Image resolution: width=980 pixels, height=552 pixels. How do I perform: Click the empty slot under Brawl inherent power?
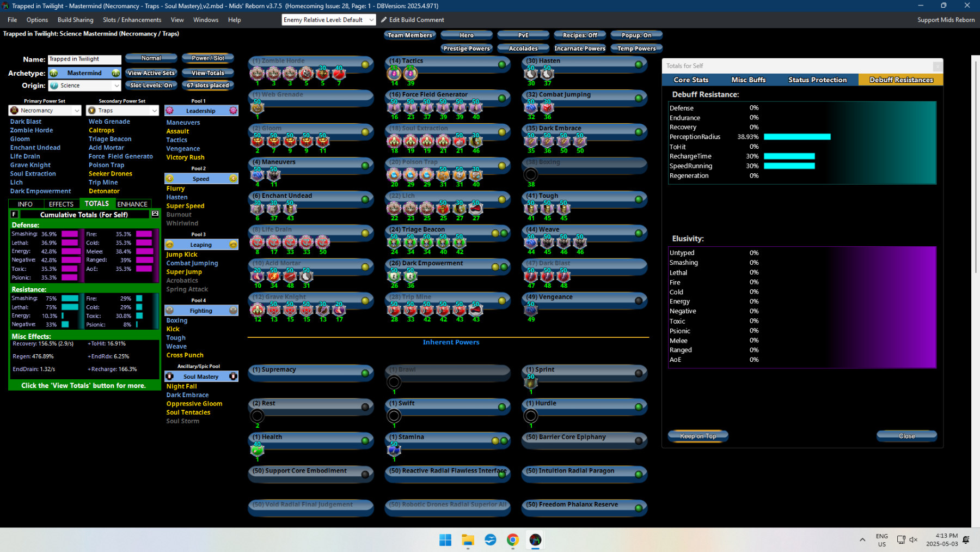click(x=394, y=382)
